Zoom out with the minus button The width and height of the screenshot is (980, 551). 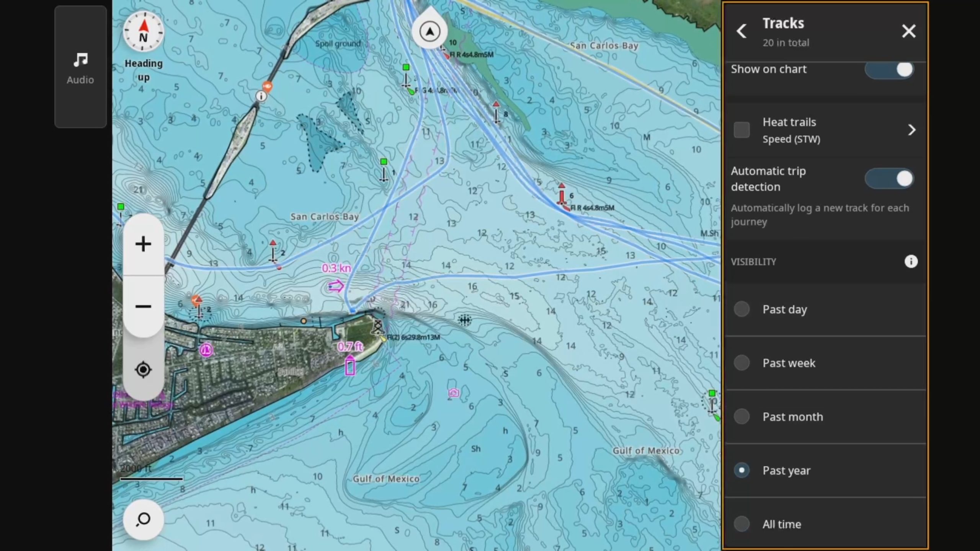143,306
